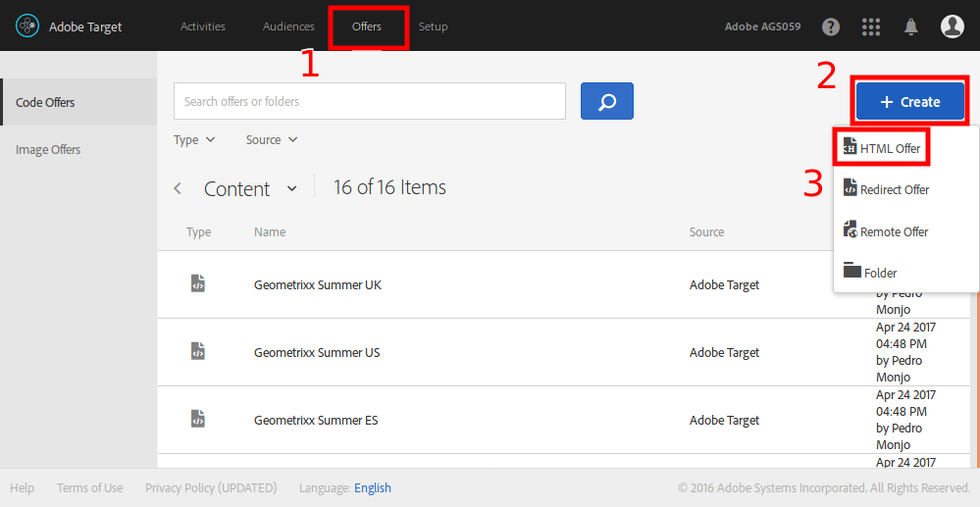Image resolution: width=980 pixels, height=507 pixels.
Task: Choose HTML Offer from the Create menu
Action: point(882,148)
